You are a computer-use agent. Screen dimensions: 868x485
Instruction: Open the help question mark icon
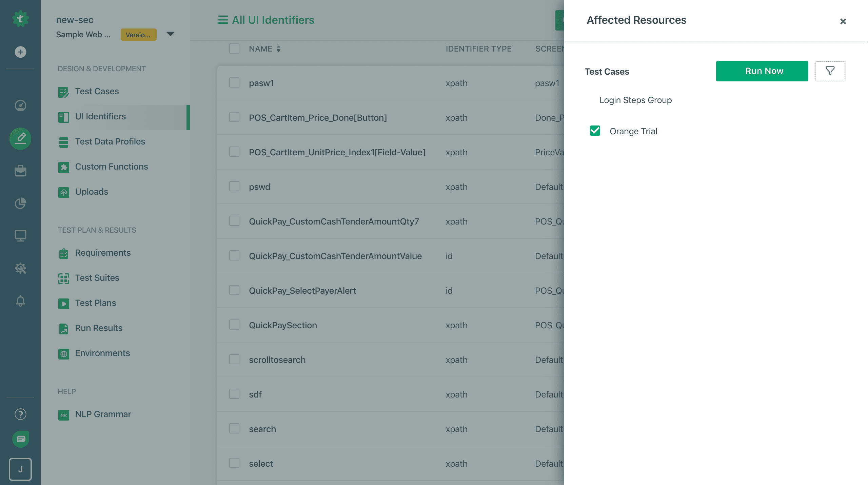tap(20, 414)
